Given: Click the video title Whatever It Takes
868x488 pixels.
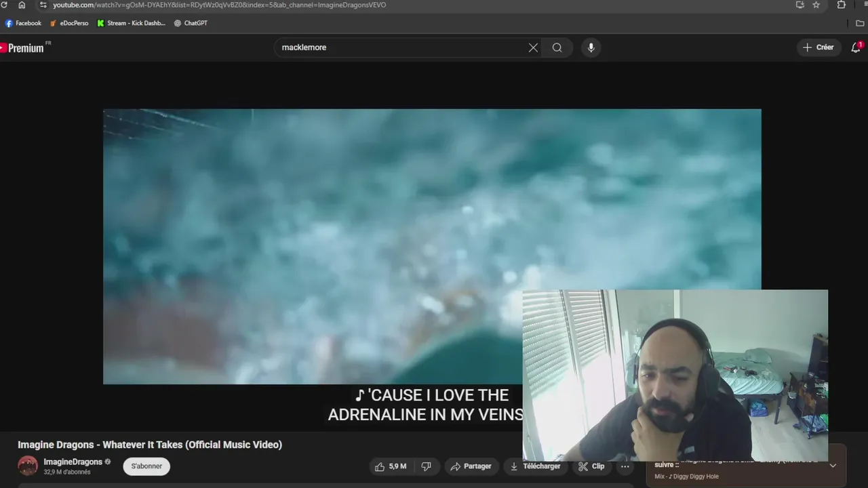Looking at the screenshot, I should click(x=150, y=445).
